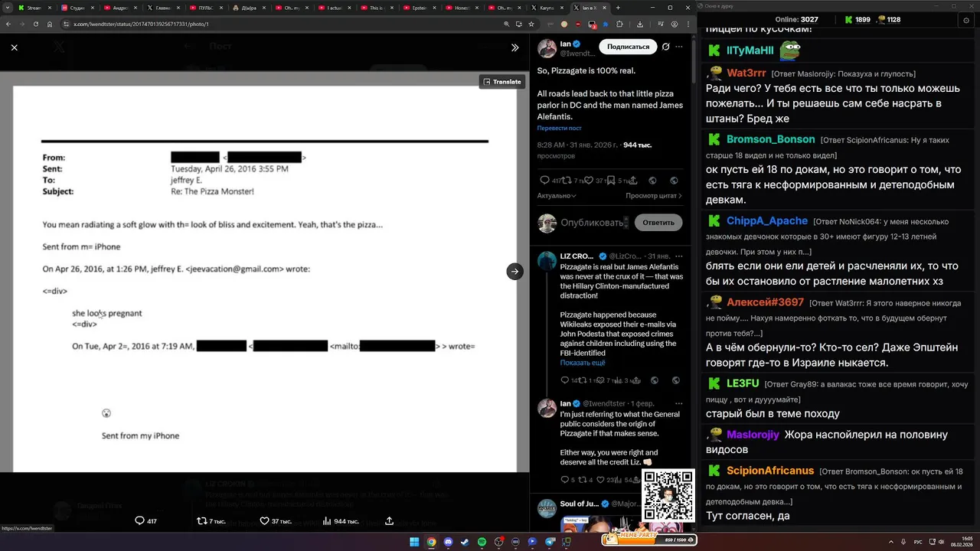
Task: Open Steam from the taskbar
Action: click(x=465, y=542)
